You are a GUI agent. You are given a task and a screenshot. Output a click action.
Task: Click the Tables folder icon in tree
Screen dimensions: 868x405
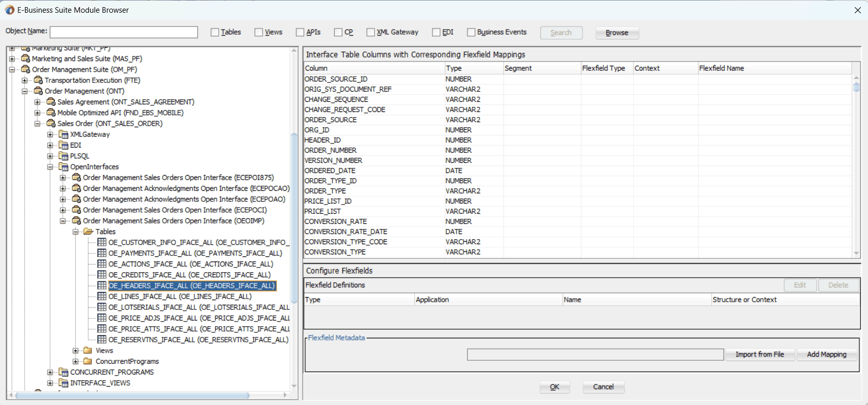[x=89, y=232]
